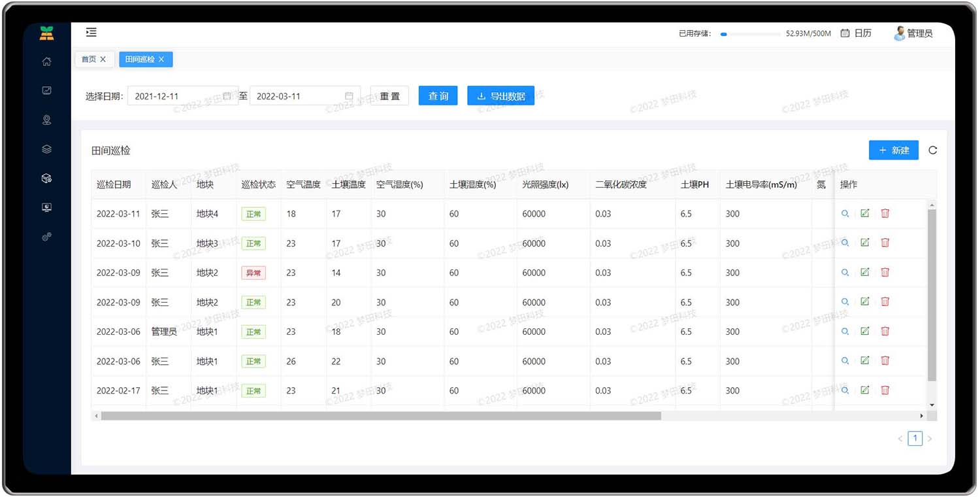980x497 pixels.
Task: Open the display screen sidebar icon
Action: [x=46, y=207]
